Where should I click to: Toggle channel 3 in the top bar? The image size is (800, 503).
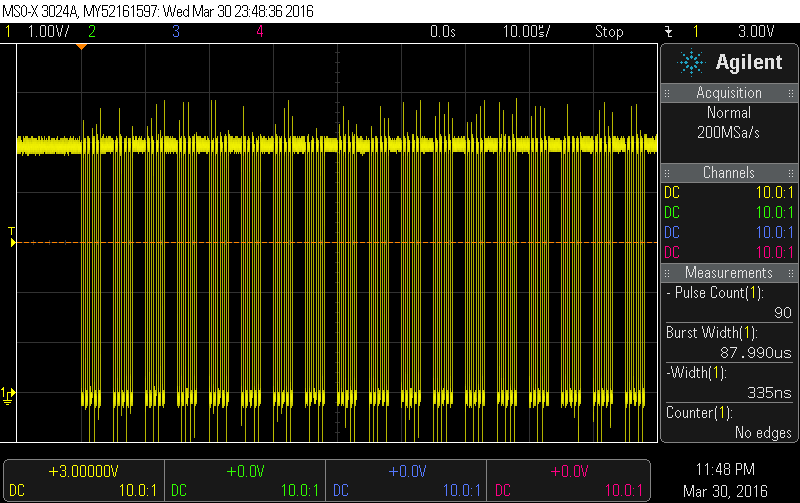tap(176, 31)
